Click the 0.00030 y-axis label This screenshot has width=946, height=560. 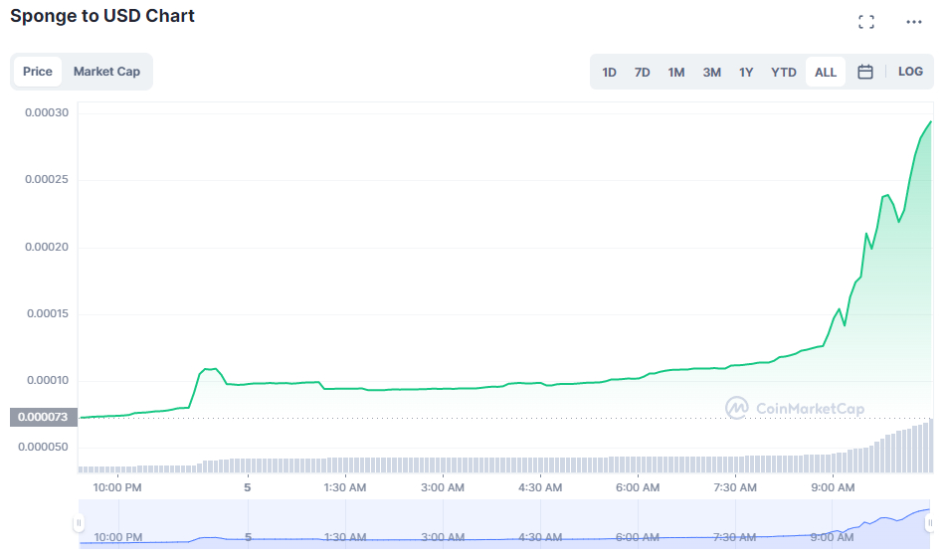tap(47, 112)
